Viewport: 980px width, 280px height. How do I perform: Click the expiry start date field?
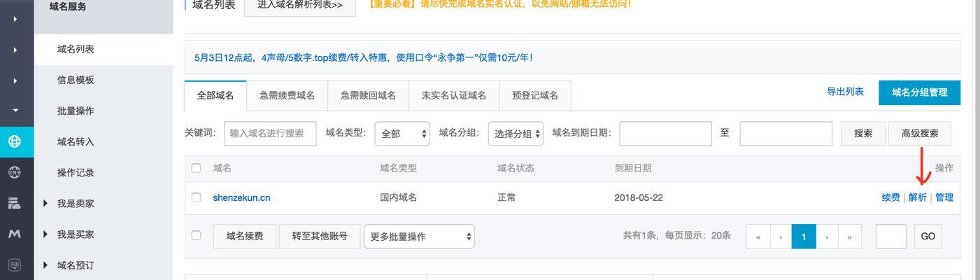point(665,133)
